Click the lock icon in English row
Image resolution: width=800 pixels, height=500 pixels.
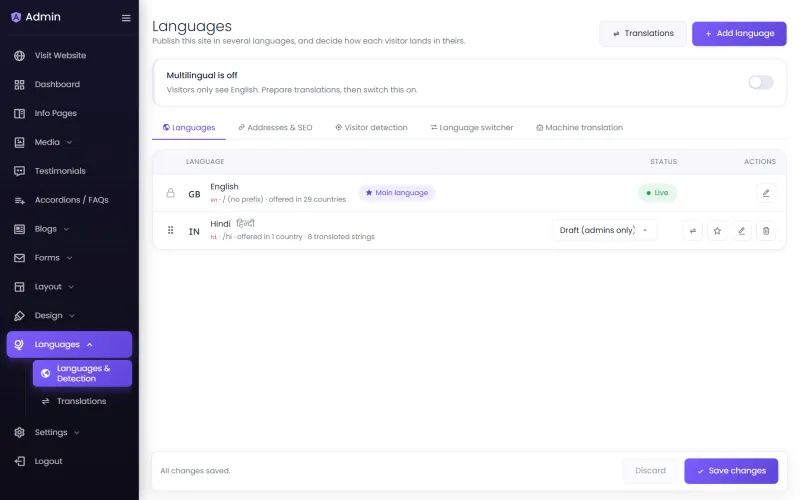(x=170, y=193)
